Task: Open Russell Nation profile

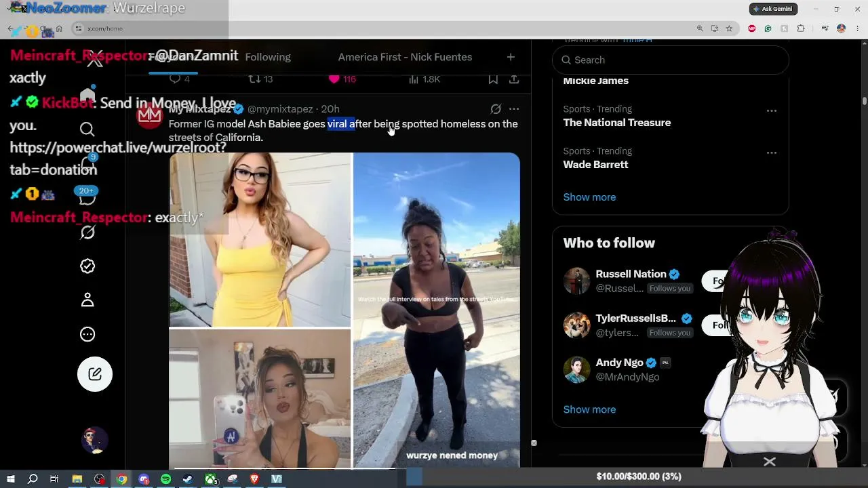Action: (631, 274)
